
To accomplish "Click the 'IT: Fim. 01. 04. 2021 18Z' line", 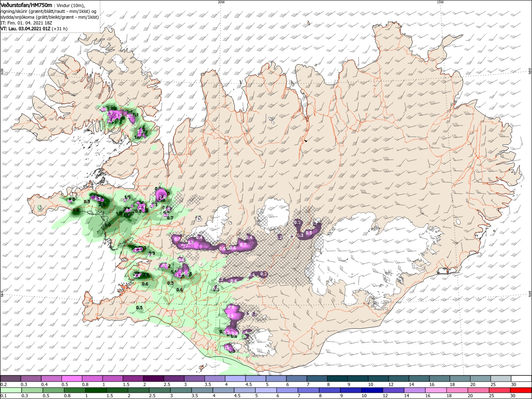I will [x=27, y=23].
